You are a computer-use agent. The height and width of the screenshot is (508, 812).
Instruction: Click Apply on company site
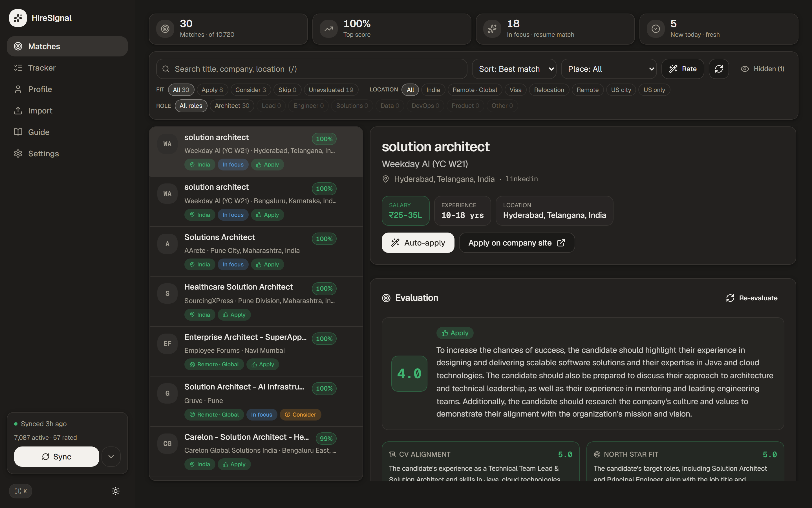(x=517, y=243)
